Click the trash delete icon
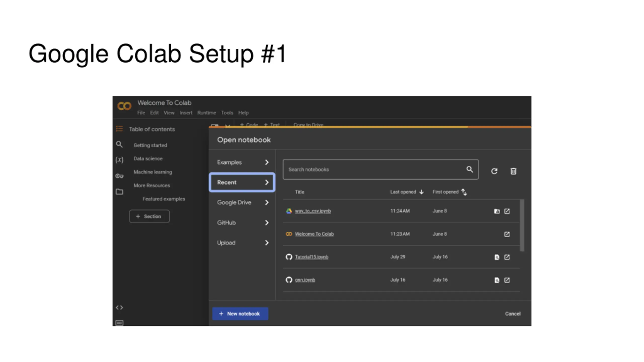Screen dimensions: 644x362 point(513,171)
